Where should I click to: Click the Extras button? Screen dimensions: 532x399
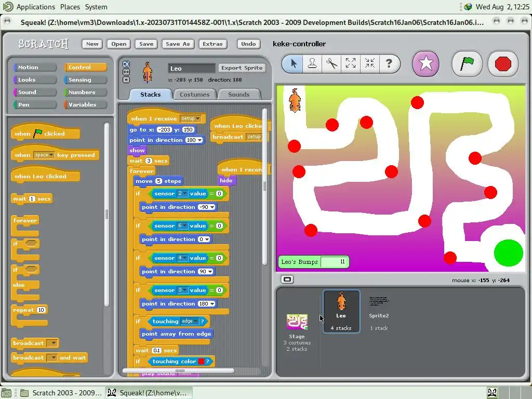pyautogui.click(x=212, y=44)
